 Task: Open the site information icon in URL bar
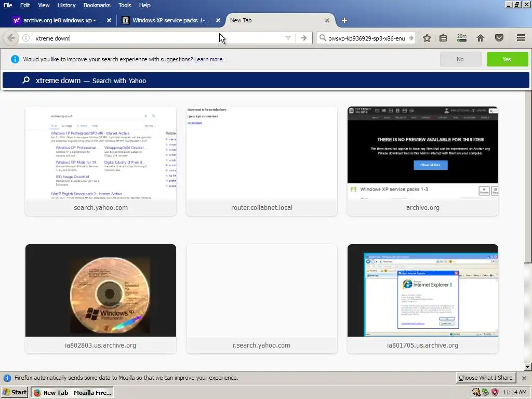26,38
